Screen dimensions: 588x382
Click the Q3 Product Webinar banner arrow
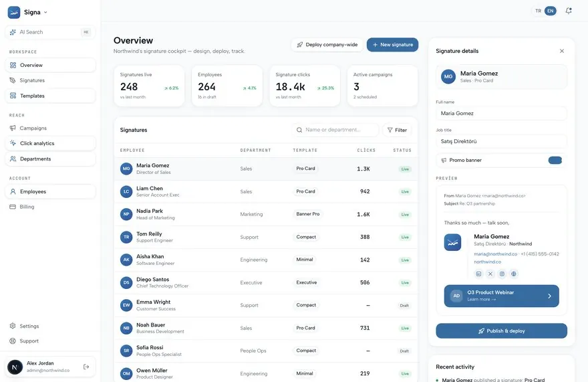coord(549,296)
